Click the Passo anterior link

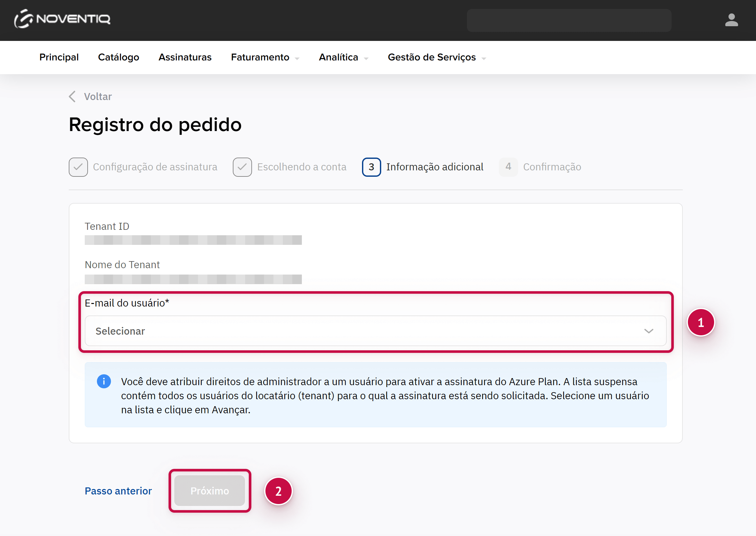pos(118,491)
